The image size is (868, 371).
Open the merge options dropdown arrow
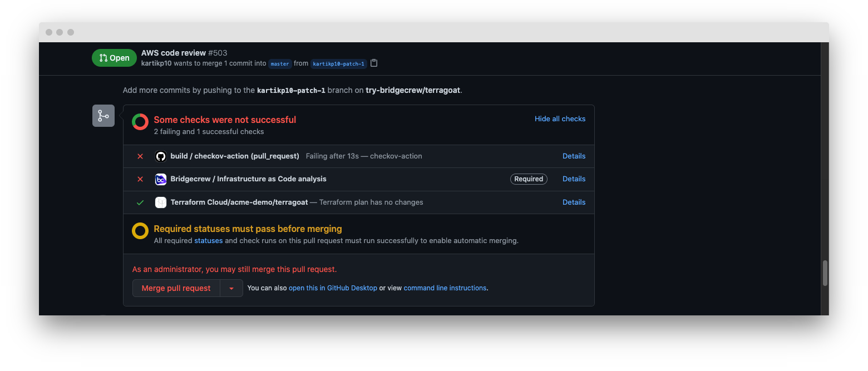point(231,288)
